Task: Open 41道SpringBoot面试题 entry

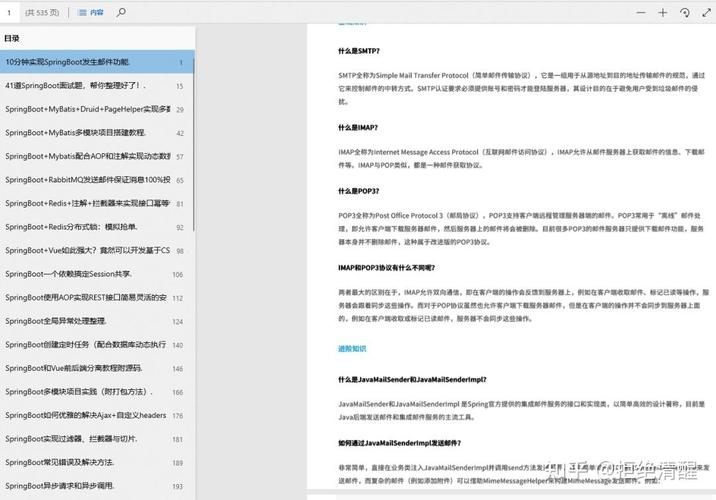Action: (x=97, y=85)
